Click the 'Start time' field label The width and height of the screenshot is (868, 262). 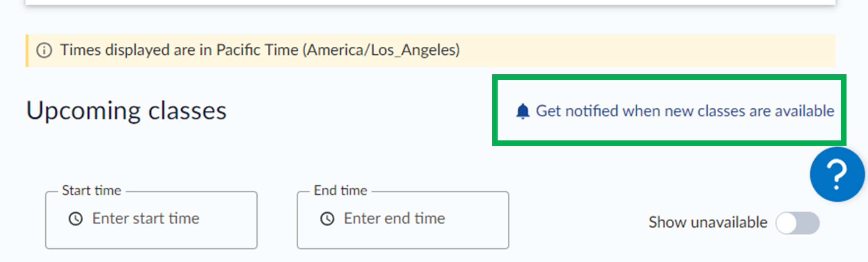coord(92,191)
